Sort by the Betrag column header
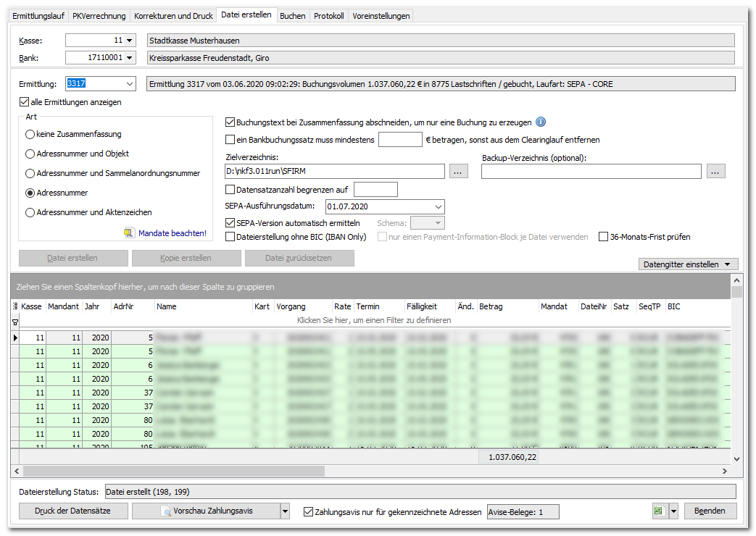Image resolution: width=756 pixels, height=536 pixels. coord(507,306)
